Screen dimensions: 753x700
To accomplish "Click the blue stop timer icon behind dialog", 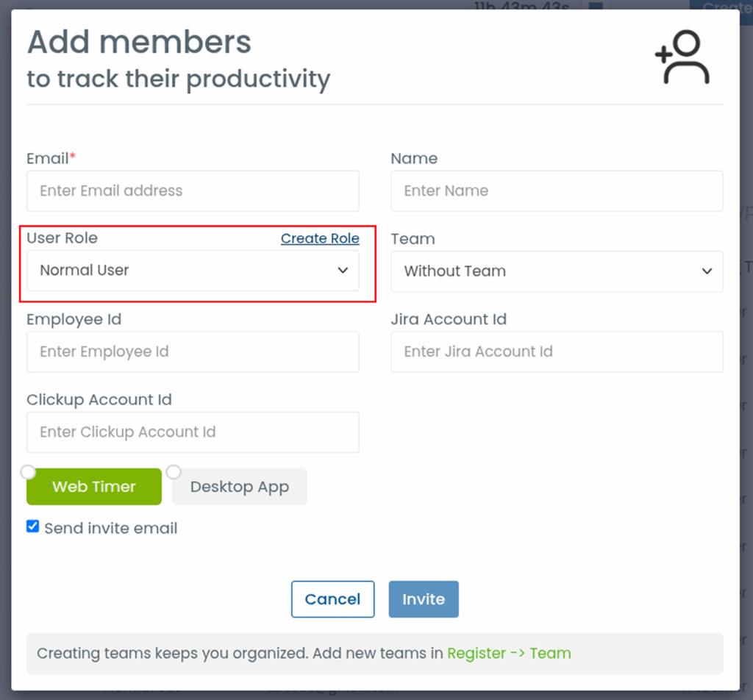I will [596, 7].
